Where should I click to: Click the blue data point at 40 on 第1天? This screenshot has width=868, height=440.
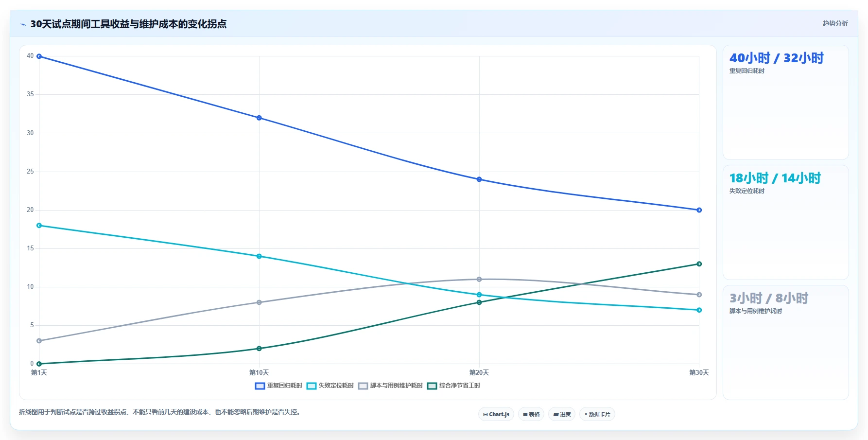point(39,56)
